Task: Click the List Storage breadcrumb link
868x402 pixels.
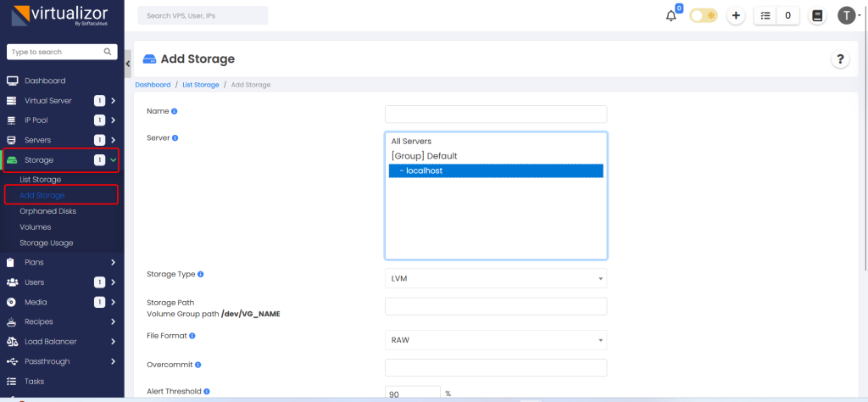Action: 200,85
